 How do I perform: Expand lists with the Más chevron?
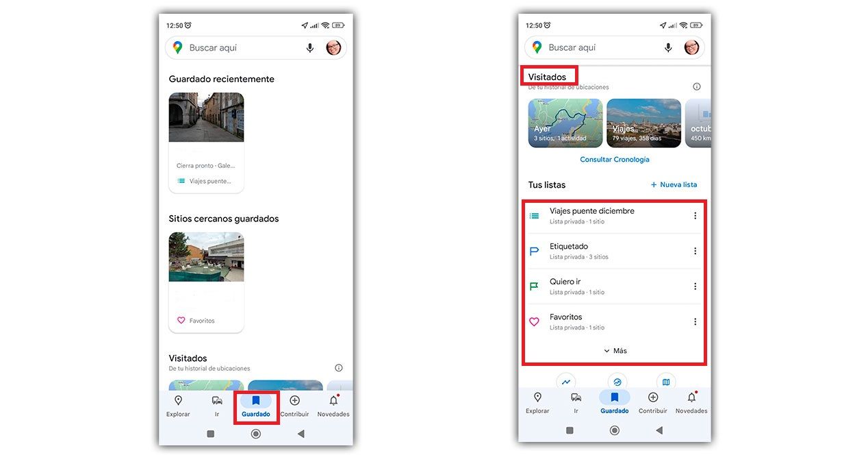615,351
